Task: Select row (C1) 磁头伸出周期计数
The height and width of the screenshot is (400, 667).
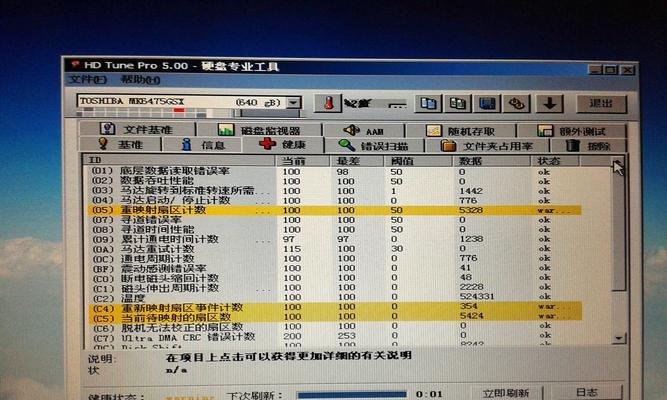Action: point(334,287)
